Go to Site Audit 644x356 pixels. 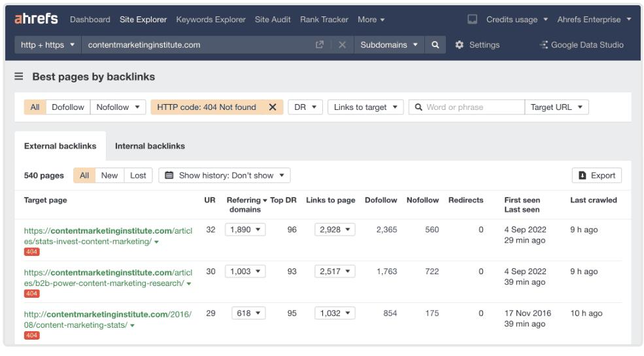coord(273,20)
